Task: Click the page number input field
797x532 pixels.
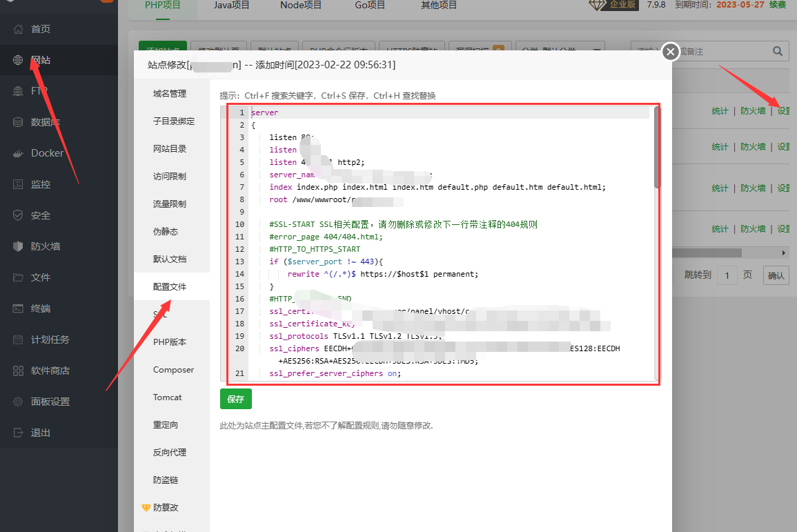Action: coord(727,275)
